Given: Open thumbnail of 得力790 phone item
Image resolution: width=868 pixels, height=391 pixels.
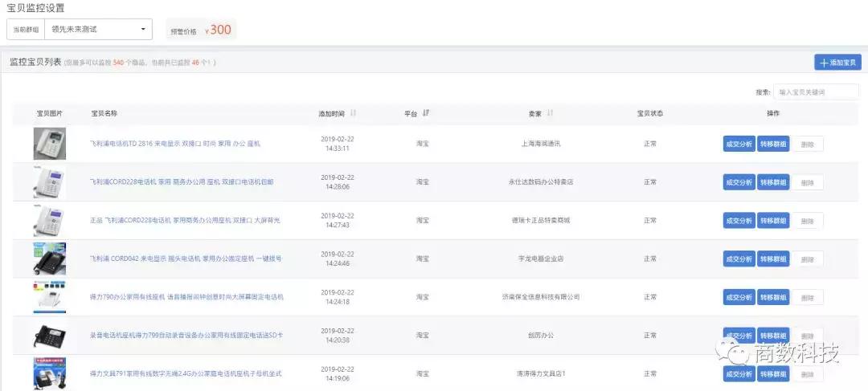Looking at the screenshot, I should point(49,297).
